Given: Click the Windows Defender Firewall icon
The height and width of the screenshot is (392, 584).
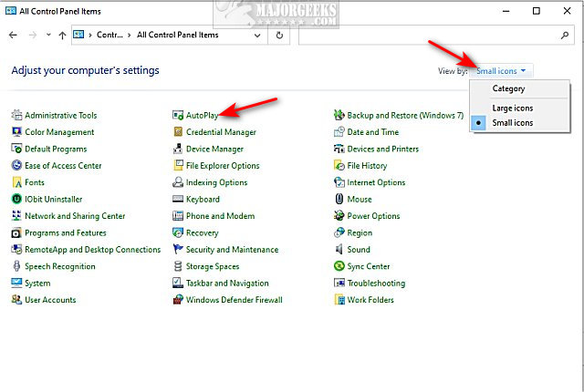Looking at the screenshot, I should pyautogui.click(x=178, y=300).
